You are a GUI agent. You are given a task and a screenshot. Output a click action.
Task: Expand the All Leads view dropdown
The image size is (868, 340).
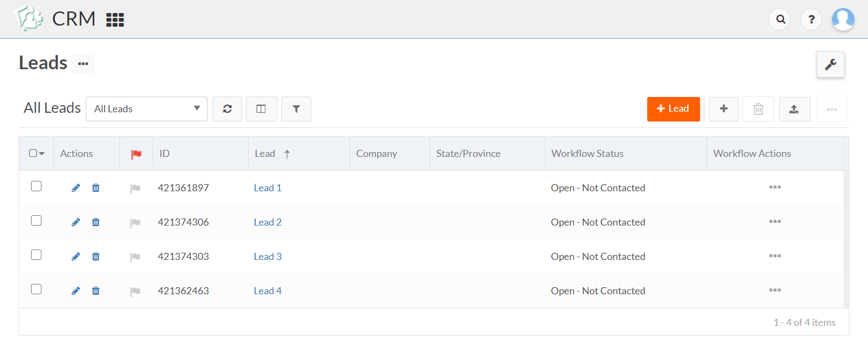147,109
